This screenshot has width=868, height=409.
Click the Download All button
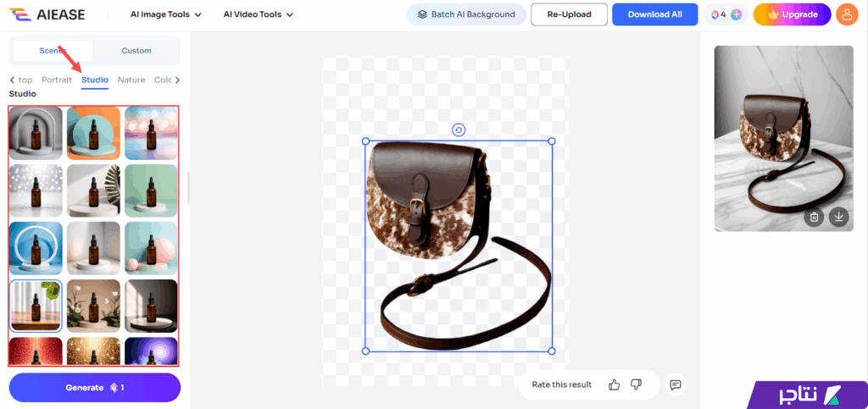click(x=654, y=14)
